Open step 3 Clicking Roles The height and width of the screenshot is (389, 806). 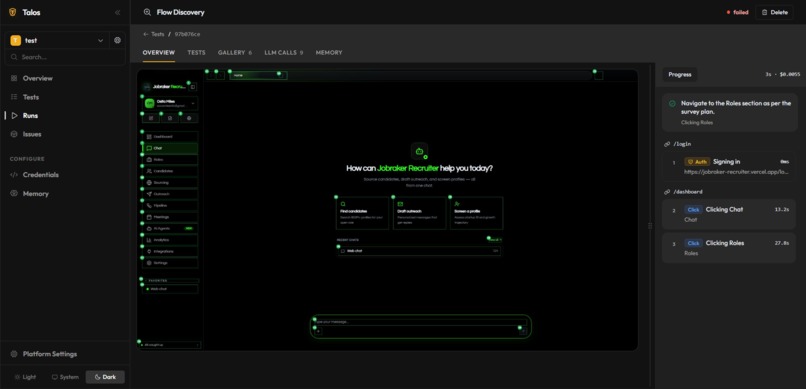click(729, 248)
